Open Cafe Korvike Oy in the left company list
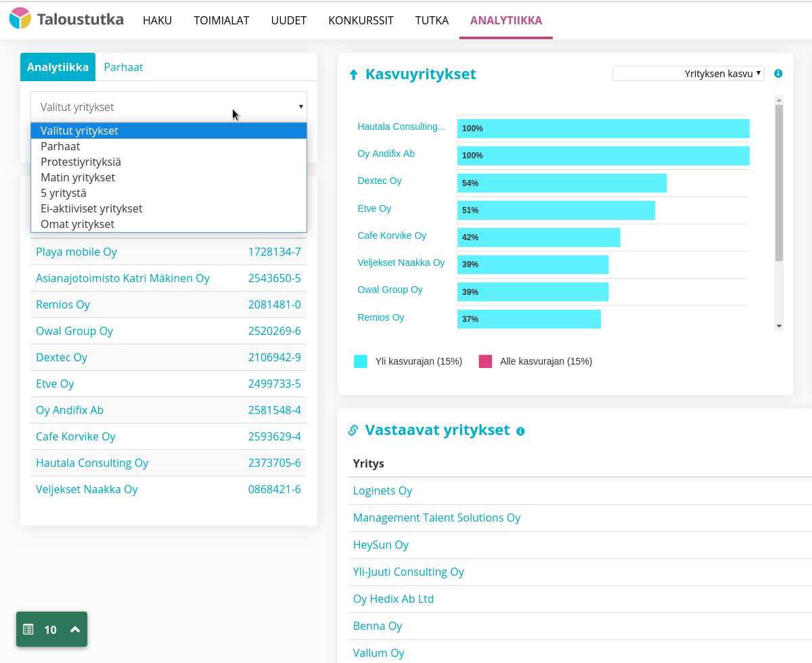Viewport: 812px width, 663px height. [76, 436]
